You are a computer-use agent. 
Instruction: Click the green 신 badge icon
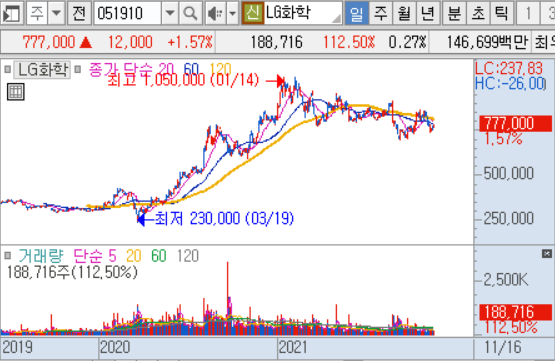(x=253, y=13)
